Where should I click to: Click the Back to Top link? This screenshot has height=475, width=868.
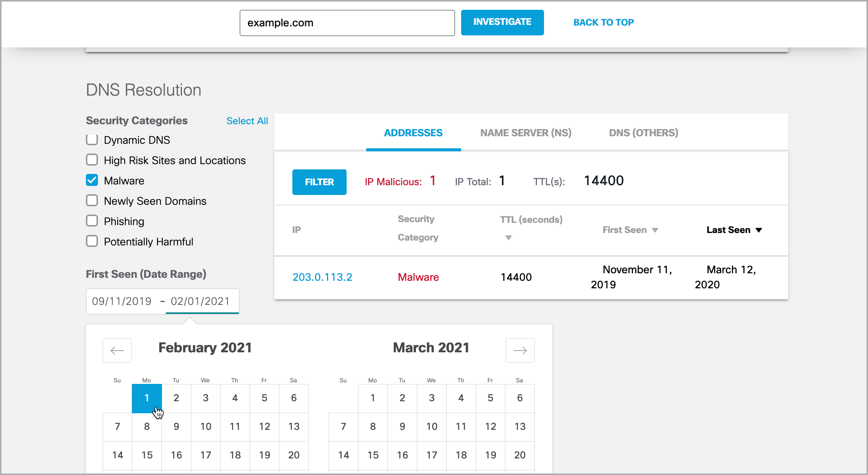tap(604, 23)
